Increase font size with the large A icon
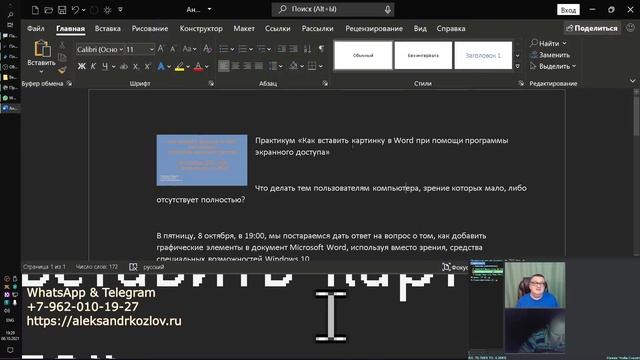 (160, 49)
